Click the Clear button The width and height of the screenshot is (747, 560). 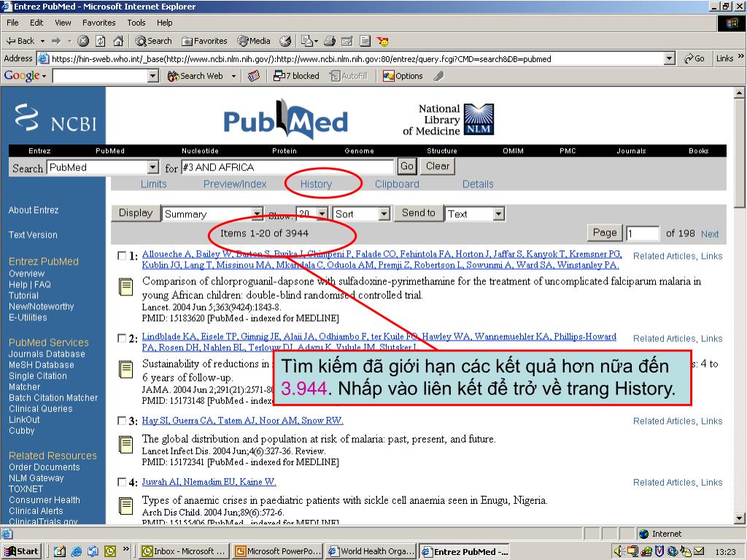point(438,166)
